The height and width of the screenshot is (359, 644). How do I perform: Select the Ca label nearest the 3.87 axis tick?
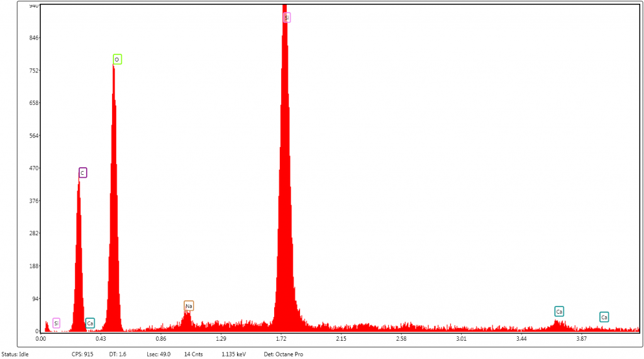604,317
